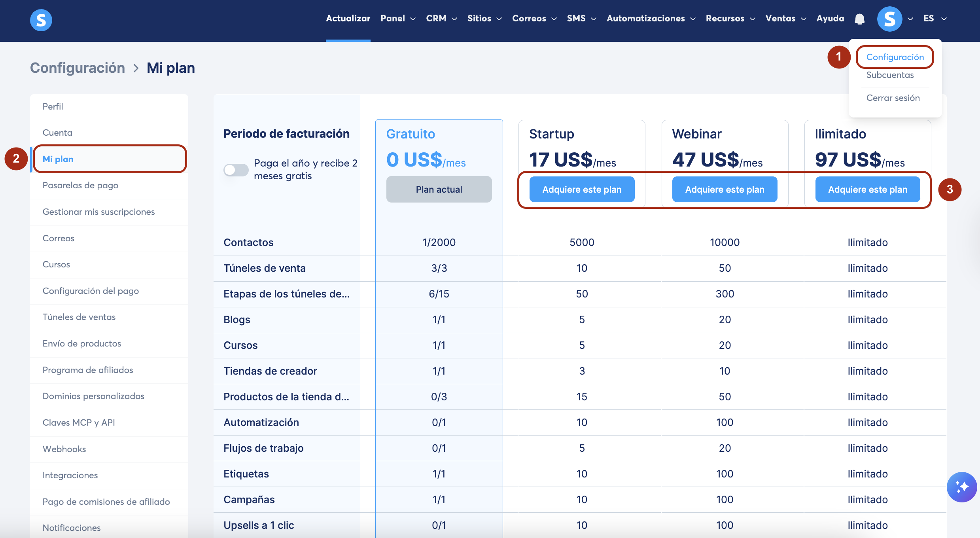The width and height of the screenshot is (980, 538).
Task: Select Subcuentas in the account menu
Action: click(890, 75)
